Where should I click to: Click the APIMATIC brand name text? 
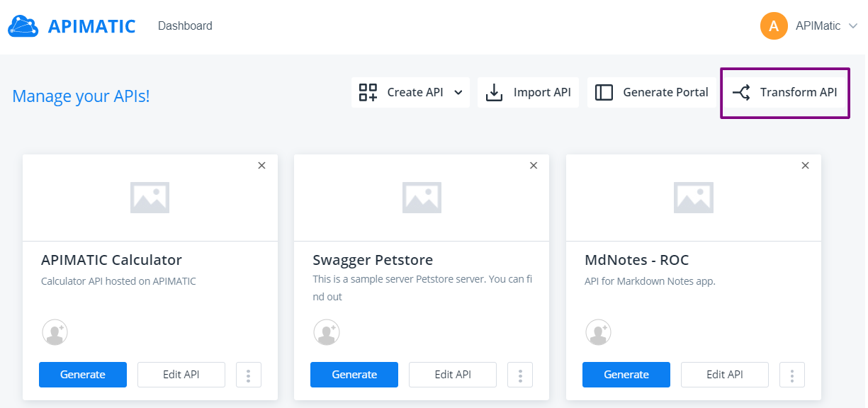pos(91,26)
